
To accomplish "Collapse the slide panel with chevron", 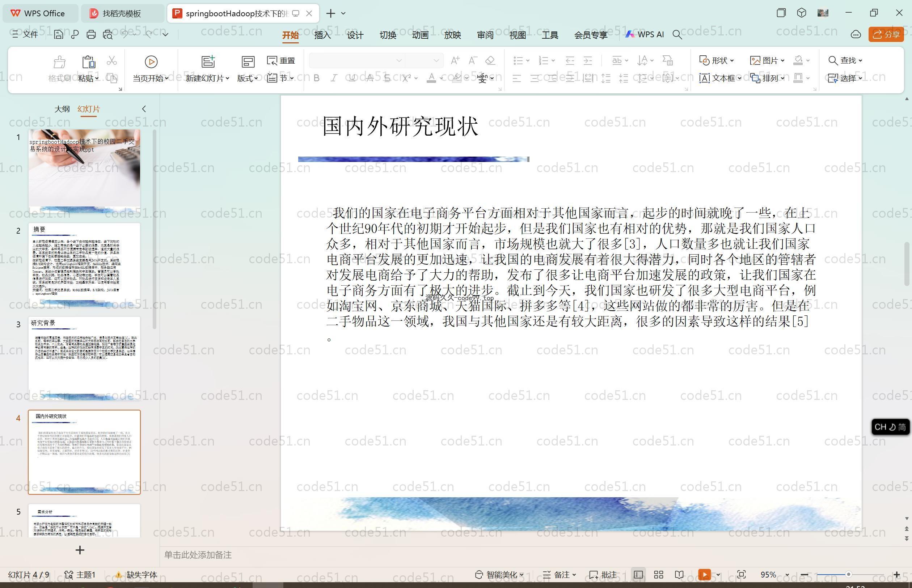I will [144, 109].
